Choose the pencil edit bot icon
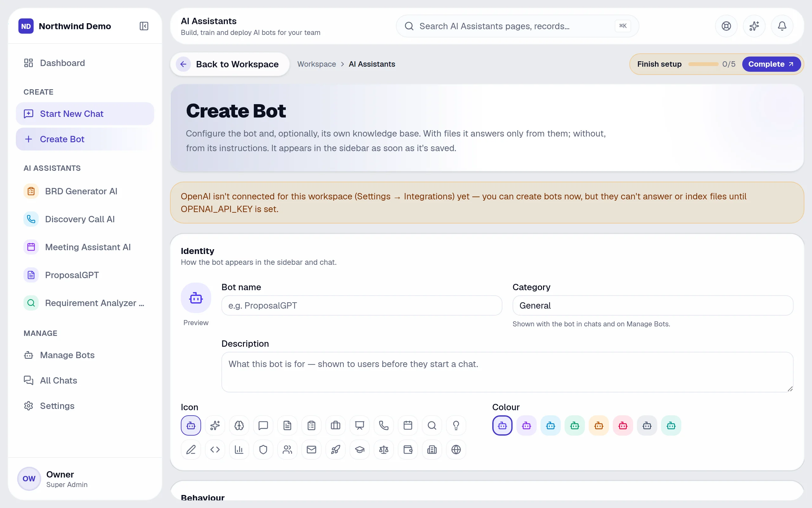 coord(191,450)
